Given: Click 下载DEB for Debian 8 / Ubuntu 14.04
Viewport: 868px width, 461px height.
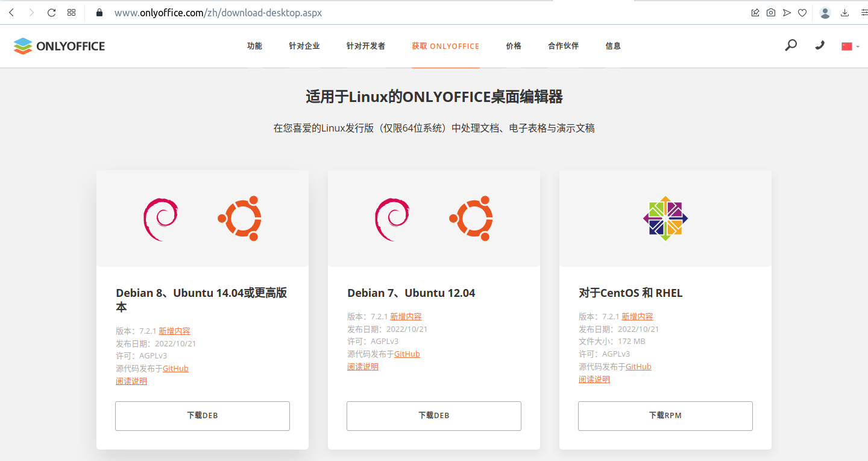Looking at the screenshot, I should (x=203, y=416).
